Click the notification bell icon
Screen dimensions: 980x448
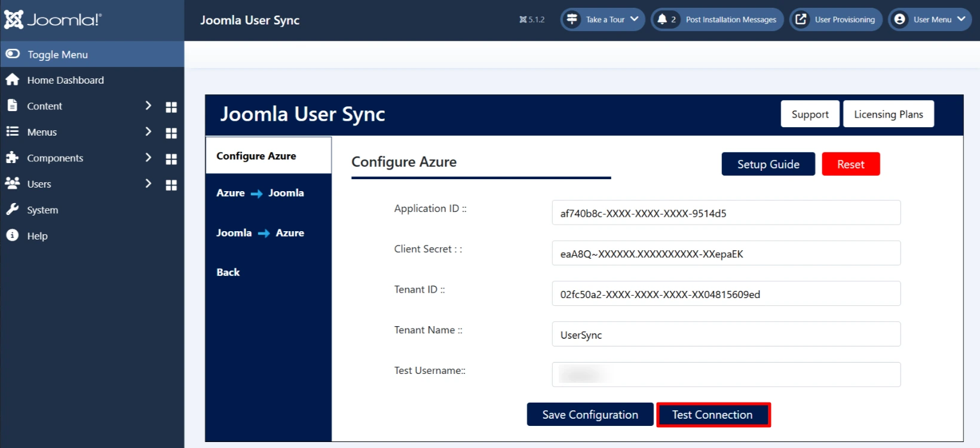pos(662,19)
